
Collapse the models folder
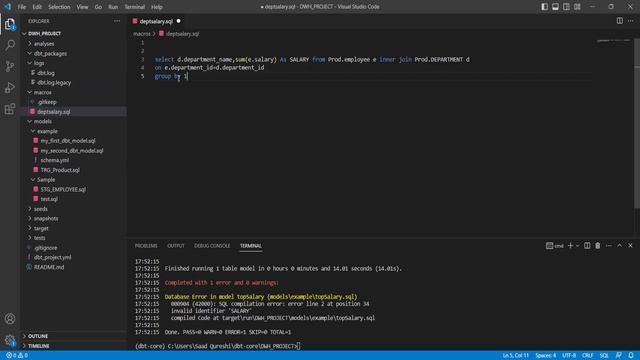coord(43,121)
